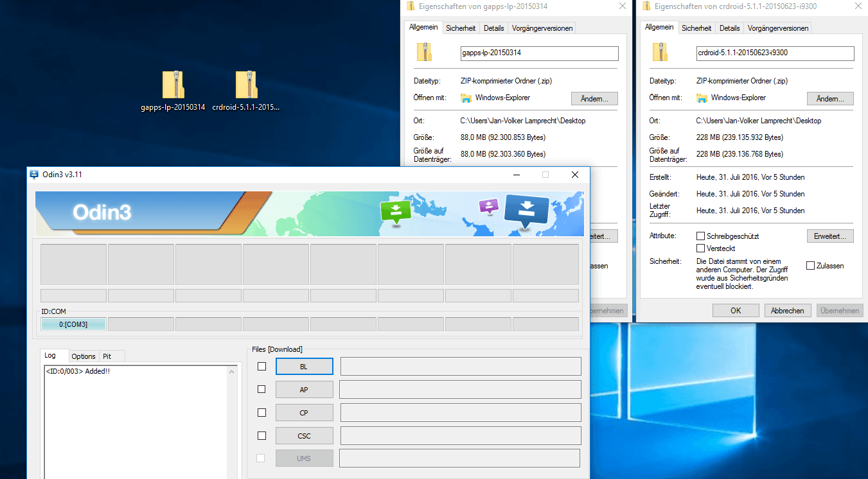Click the CP file button
868x479 pixels.
304,412
